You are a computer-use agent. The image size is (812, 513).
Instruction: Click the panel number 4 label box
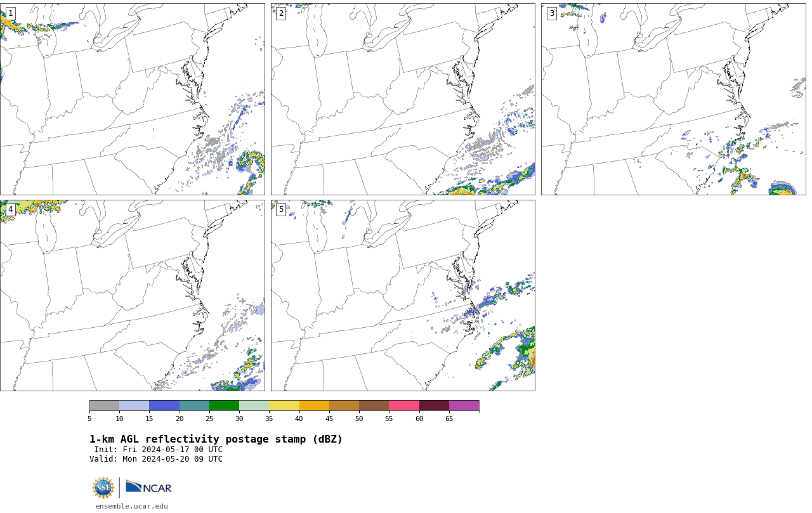pos(10,209)
